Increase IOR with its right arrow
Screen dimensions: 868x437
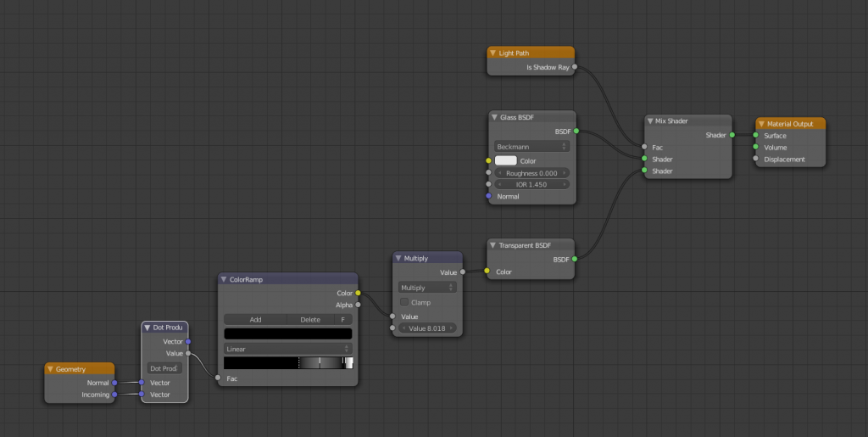[565, 184]
